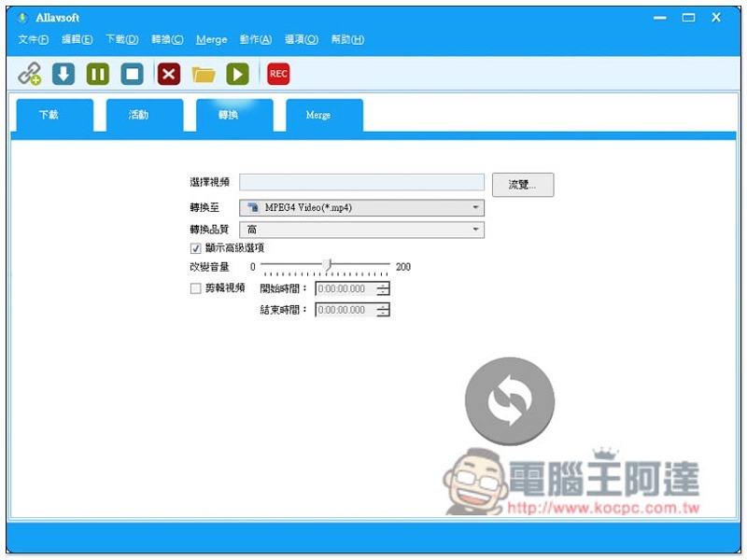747x560 pixels.
Task: Open the Merge menu in menu bar
Action: coord(211,40)
